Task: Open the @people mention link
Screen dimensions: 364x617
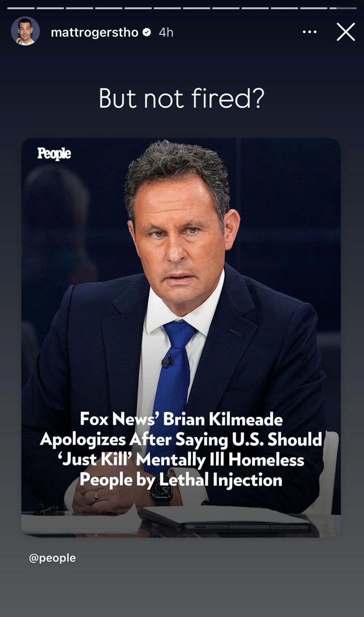Action: pos(52,558)
